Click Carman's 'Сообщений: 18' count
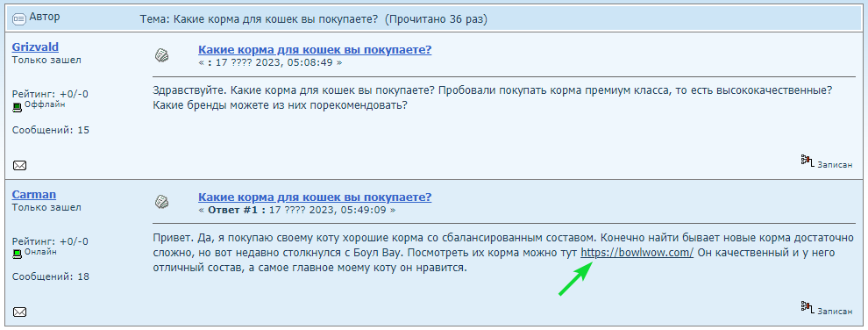Image resolution: width=868 pixels, height=330 pixels. click(x=50, y=276)
